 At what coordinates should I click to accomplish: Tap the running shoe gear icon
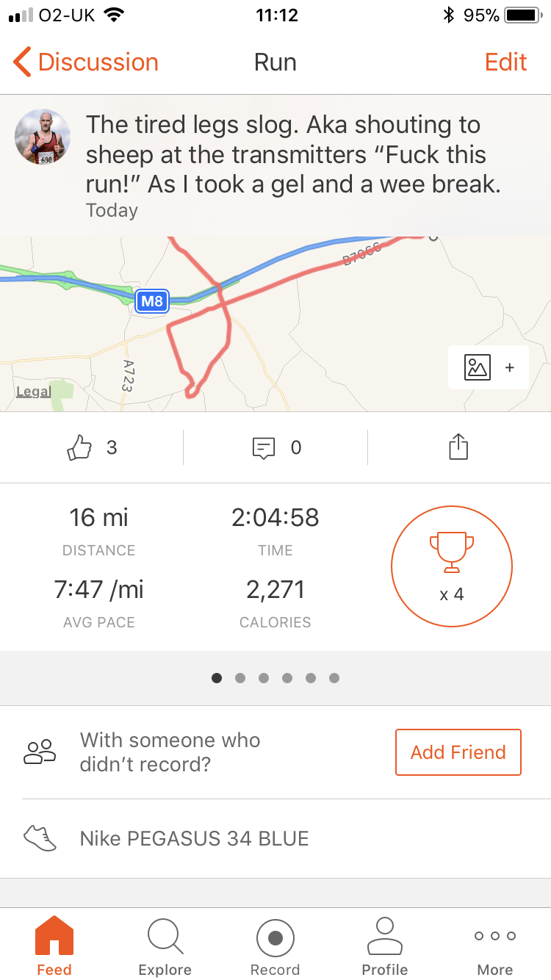(x=40, y=838)
